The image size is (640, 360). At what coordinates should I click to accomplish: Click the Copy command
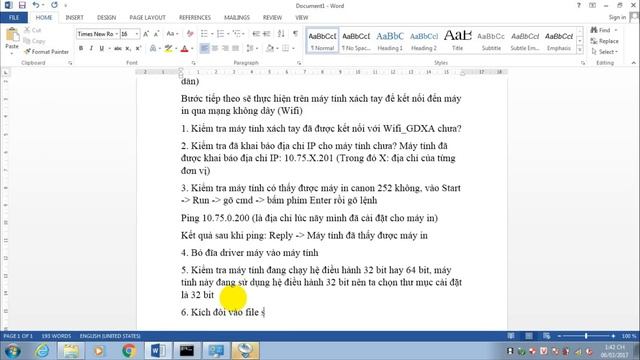(x=34, y=41)
